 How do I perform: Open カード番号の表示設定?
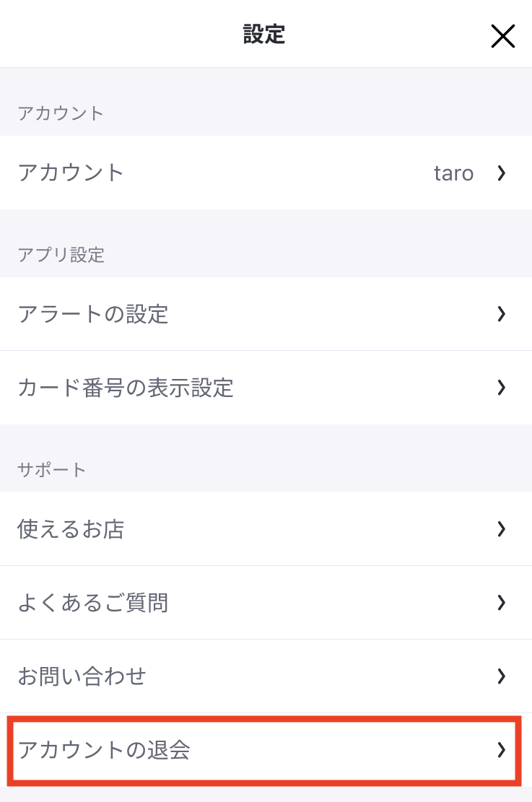pyautogui.click(x=266, y=388)
